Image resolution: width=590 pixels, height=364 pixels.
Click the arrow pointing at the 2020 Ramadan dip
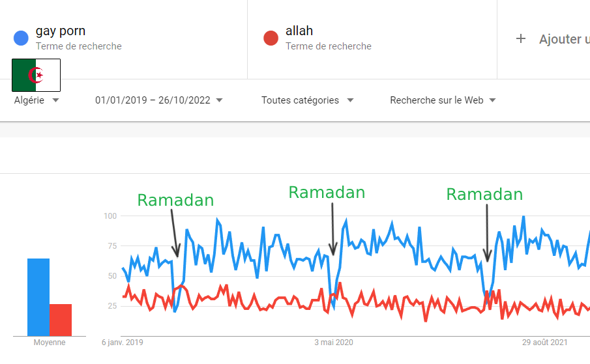(332, 228)
